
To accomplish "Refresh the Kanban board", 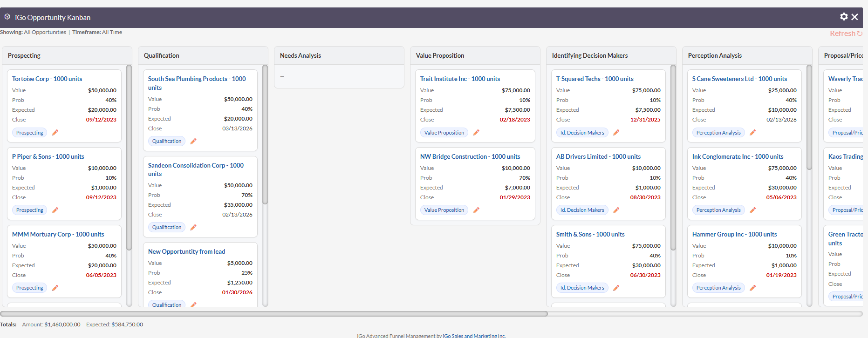I will coord(846,34).
